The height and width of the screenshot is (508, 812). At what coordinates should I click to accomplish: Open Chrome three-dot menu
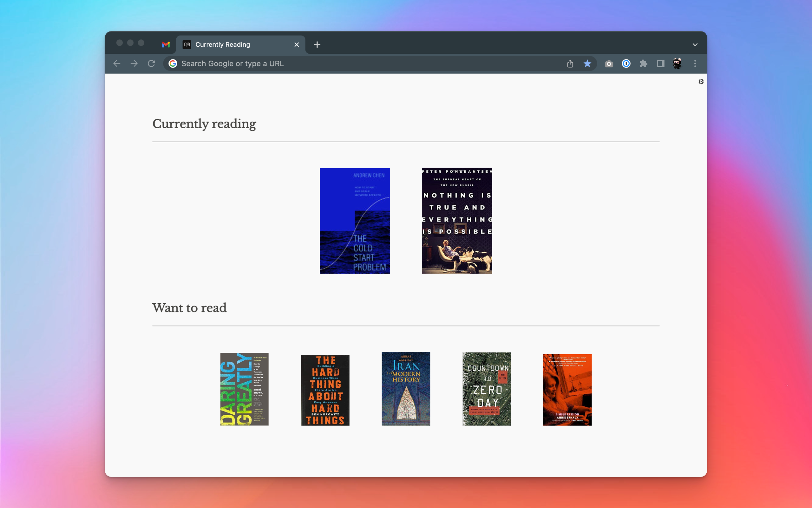click(695, 63)
